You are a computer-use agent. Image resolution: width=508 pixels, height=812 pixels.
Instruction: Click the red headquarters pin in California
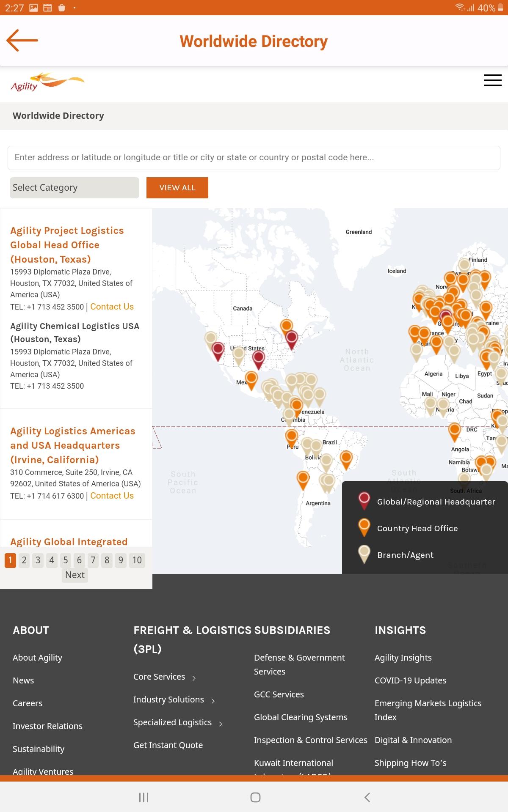[x=218, y=351]
